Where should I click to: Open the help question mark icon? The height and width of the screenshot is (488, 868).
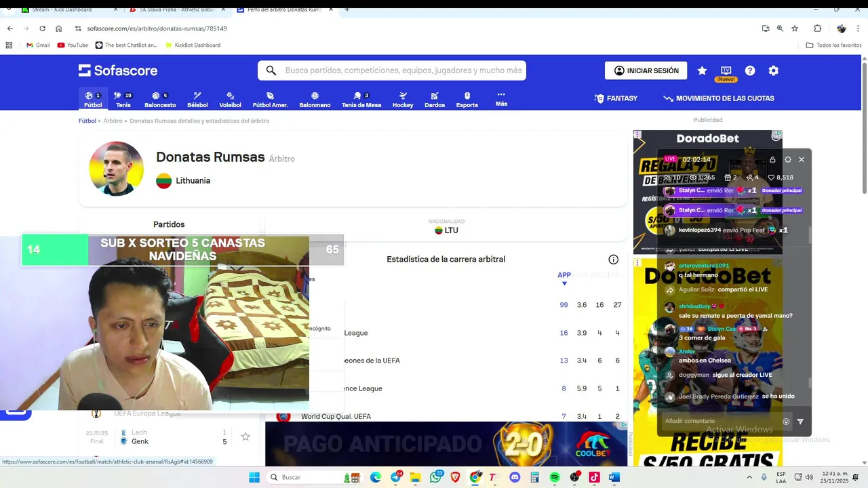(x=750, y=70)
